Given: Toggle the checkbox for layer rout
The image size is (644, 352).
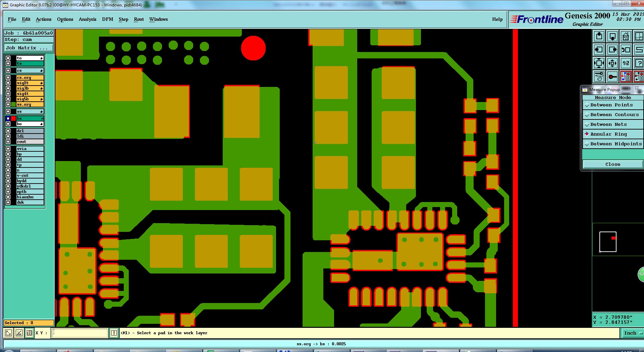Looking at the screenshot, I should pos(8,142).
